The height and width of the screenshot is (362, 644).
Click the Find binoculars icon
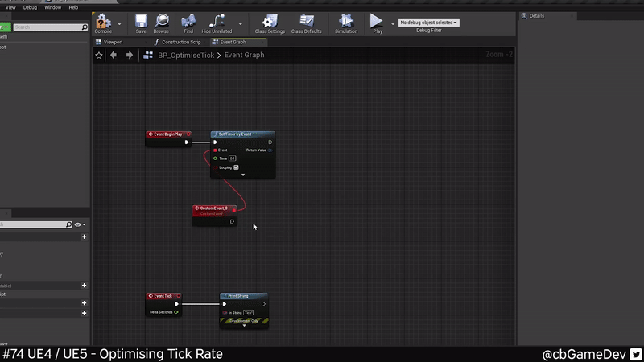coord(188,21)
